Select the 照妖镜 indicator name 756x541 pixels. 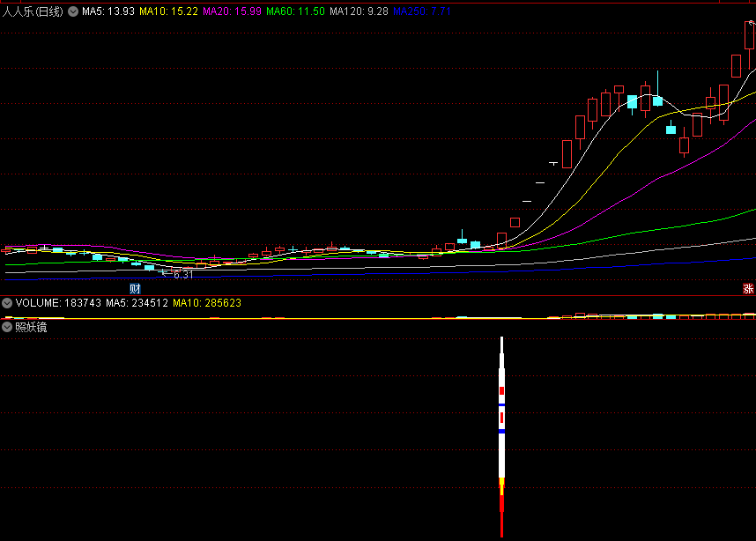[31, 327]
